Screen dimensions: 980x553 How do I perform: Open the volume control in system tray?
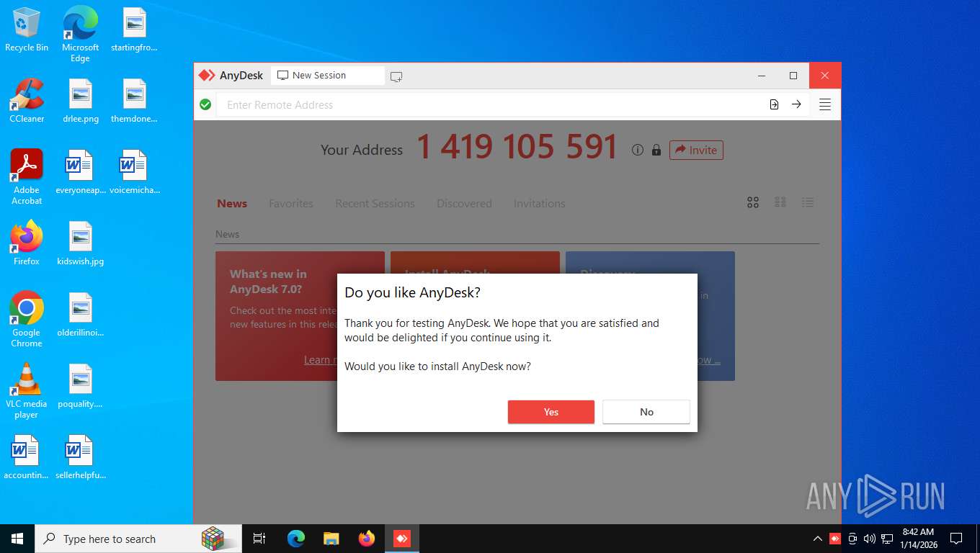click(870, 539)
